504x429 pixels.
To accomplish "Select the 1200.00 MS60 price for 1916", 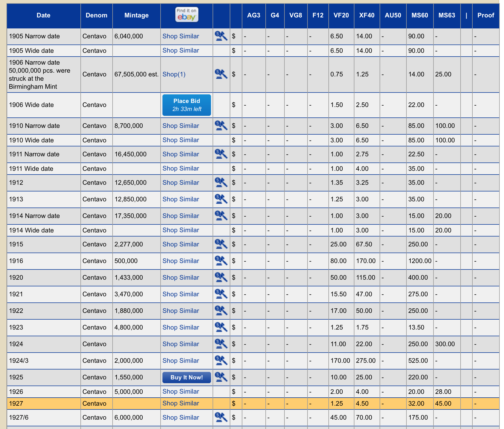I will click(x=420, y=261).
